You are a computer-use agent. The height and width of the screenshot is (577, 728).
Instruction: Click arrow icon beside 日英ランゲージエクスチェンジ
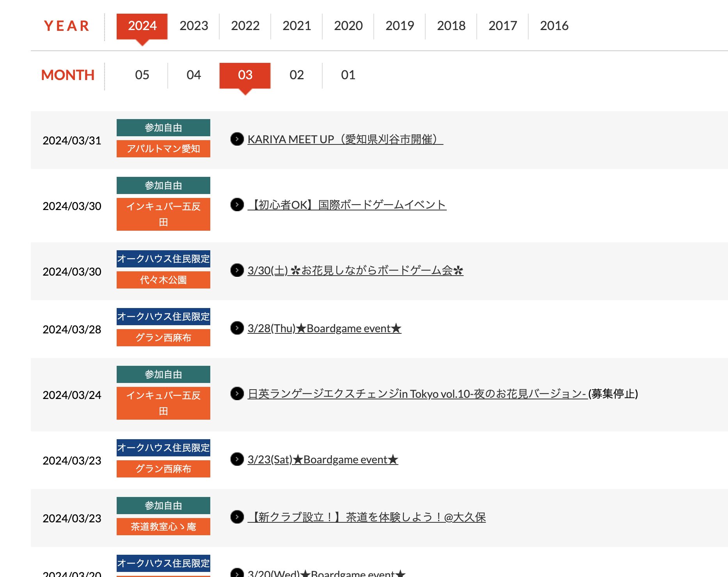coord(237,394)
